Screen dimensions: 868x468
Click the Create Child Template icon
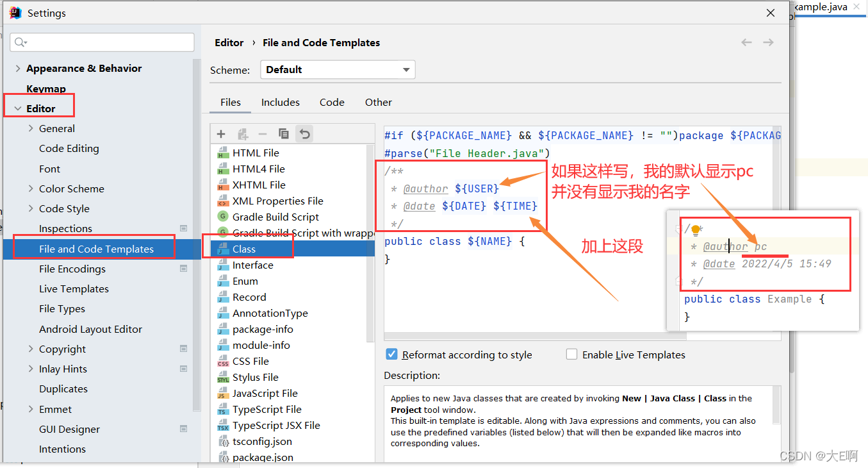tap(243, 134)
